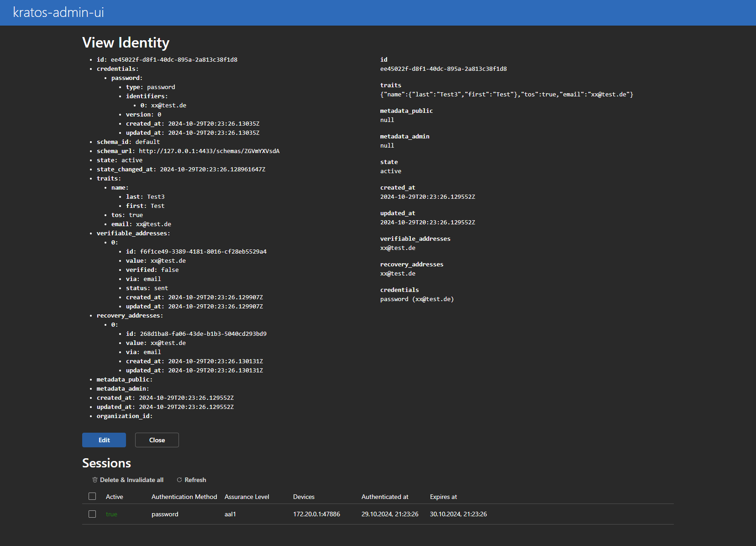Click the View Identity heading
756x546 pixels.
point(126,42)
